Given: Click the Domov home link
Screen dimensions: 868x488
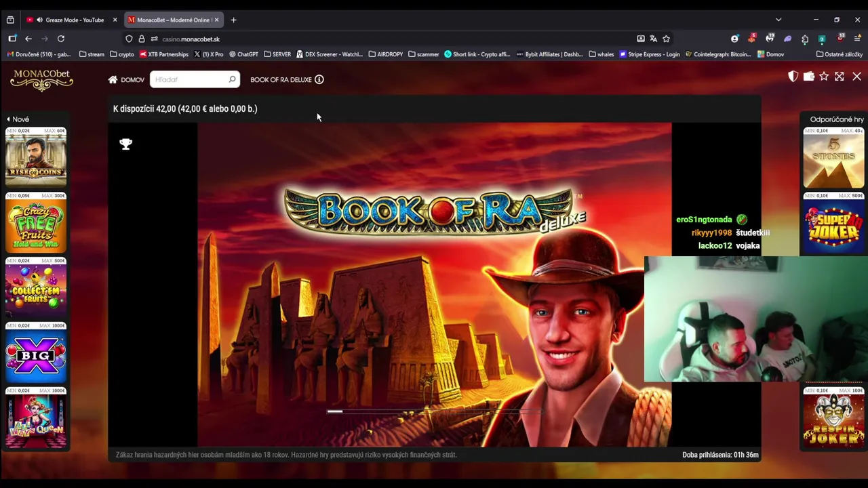Looking at the screenshot, I should (x=126, y=79).
